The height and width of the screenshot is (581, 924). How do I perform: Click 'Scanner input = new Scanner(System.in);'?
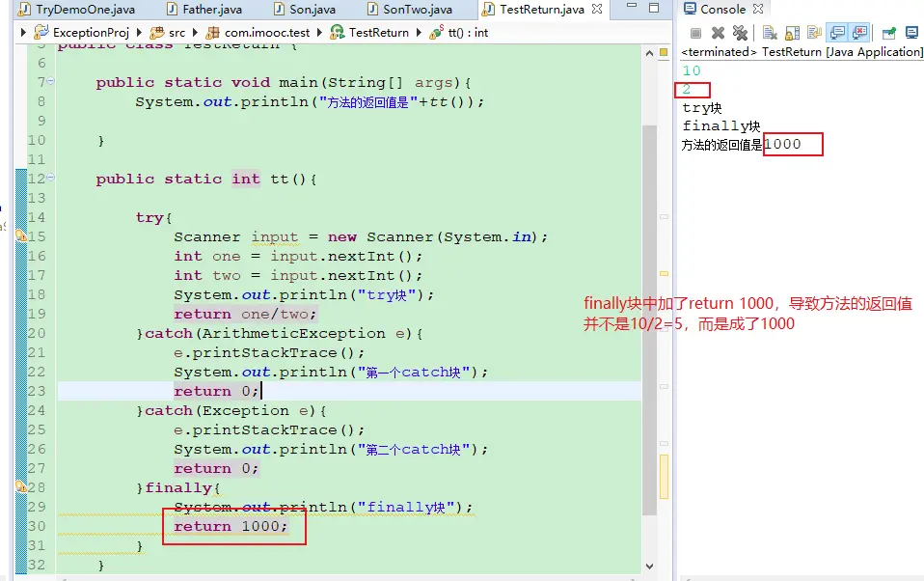(x=361, y=237)
